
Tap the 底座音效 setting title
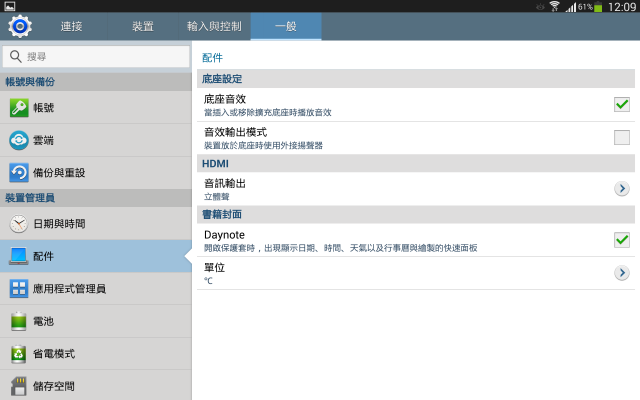click(x=225, y=99)
